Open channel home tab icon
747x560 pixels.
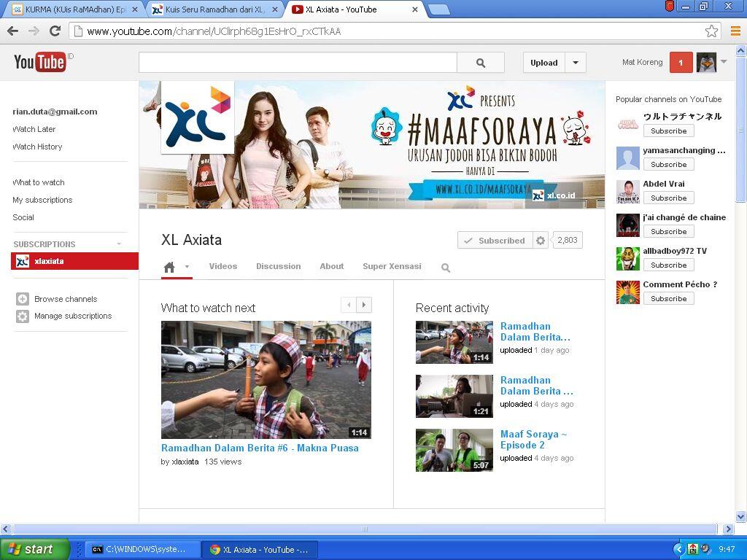point(169,267)
